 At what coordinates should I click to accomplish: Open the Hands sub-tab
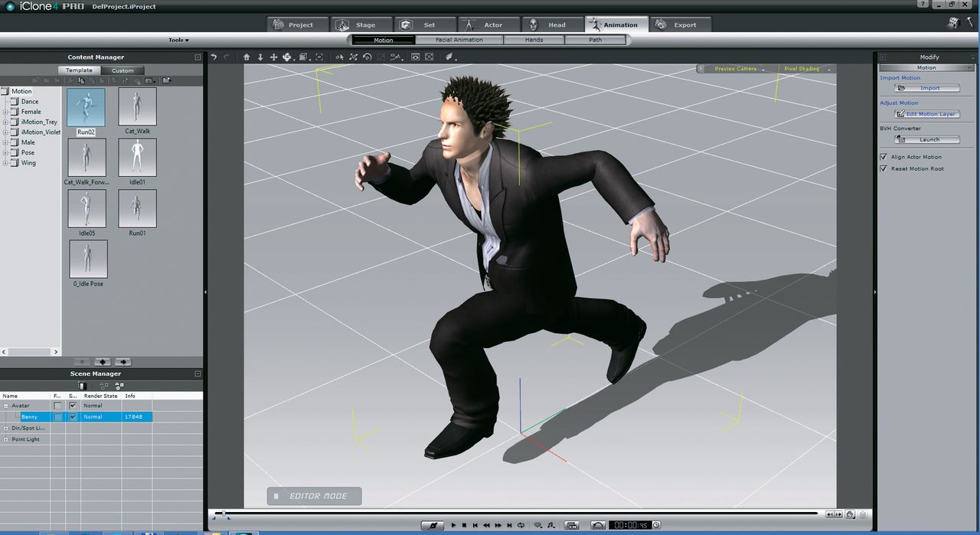pyautogui.click(x=534, y=40)
